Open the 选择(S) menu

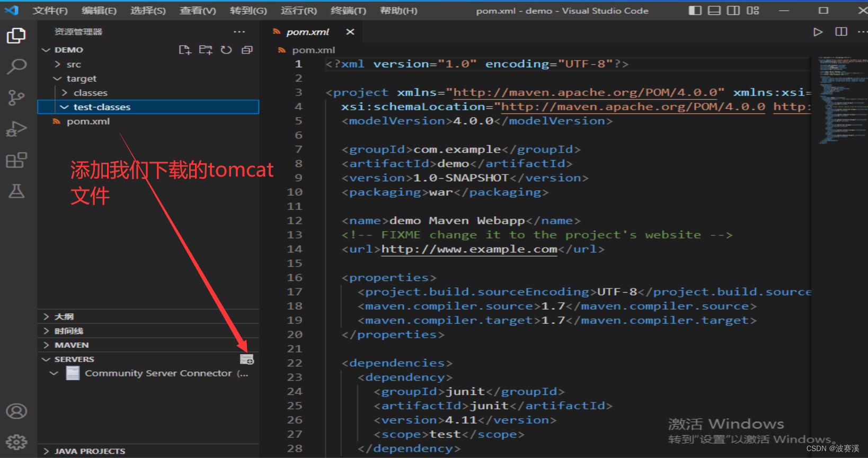[148, 11]
